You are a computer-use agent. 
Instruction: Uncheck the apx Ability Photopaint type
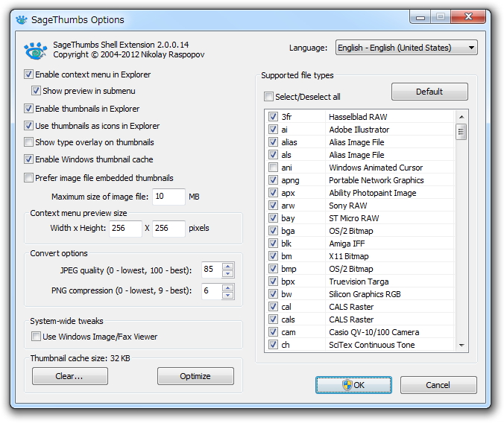[x=273, y=193]
